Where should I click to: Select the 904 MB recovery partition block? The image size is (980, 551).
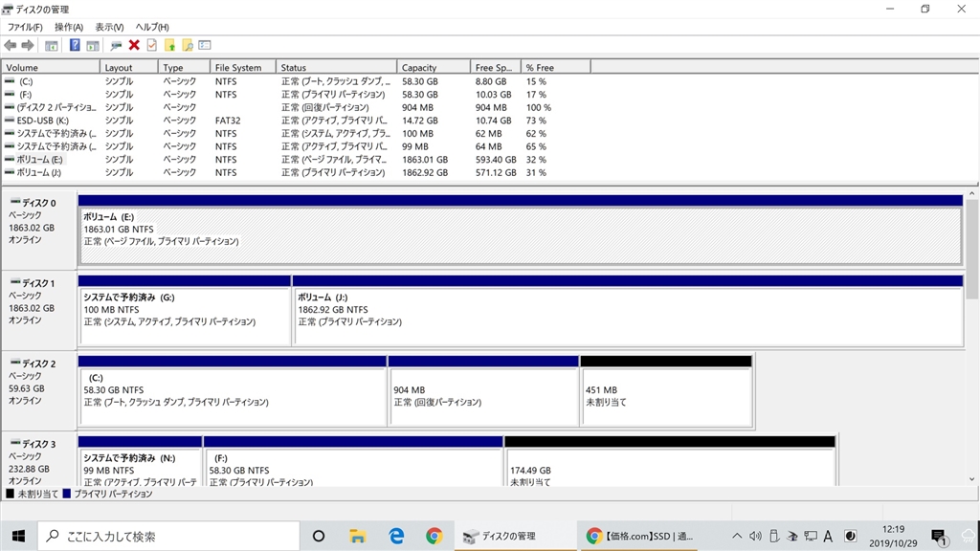pos(483,397)
